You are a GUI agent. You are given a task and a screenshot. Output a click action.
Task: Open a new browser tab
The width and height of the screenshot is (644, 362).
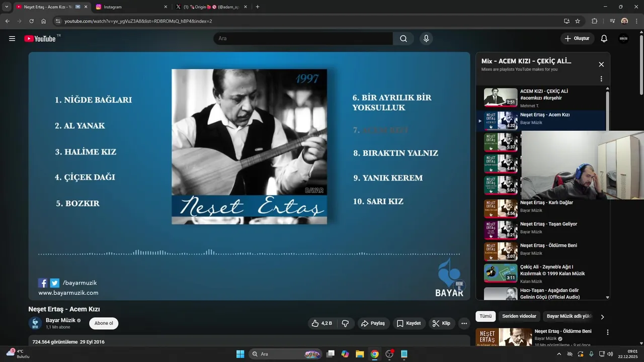pyautogui.click(x=258, y=7)
